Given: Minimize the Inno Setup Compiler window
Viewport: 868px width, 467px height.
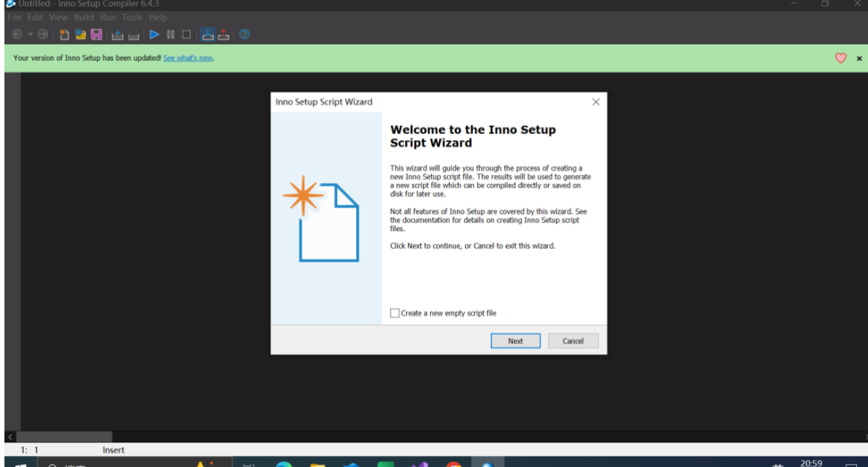Looking at the screenshot, I should (x=794, y=3).
